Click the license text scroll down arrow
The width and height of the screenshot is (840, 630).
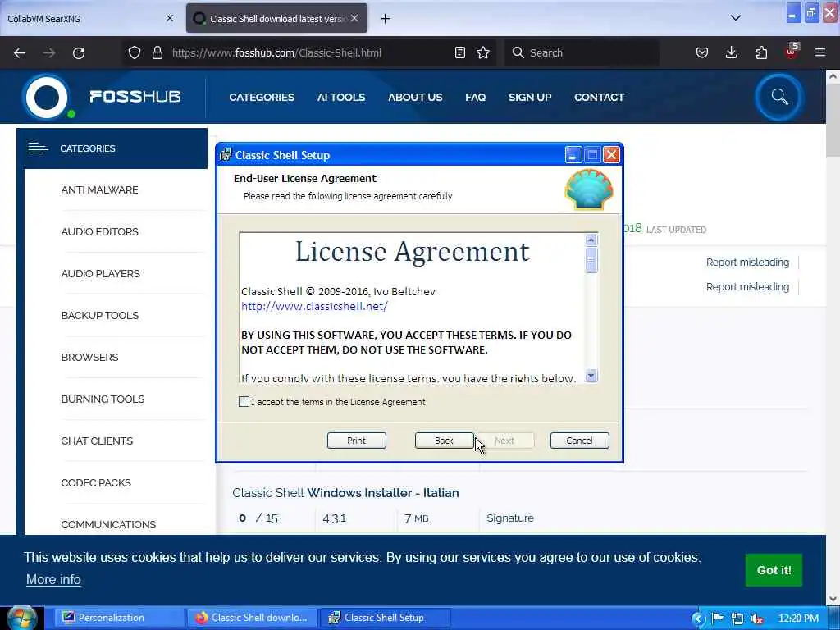point(591,376)
